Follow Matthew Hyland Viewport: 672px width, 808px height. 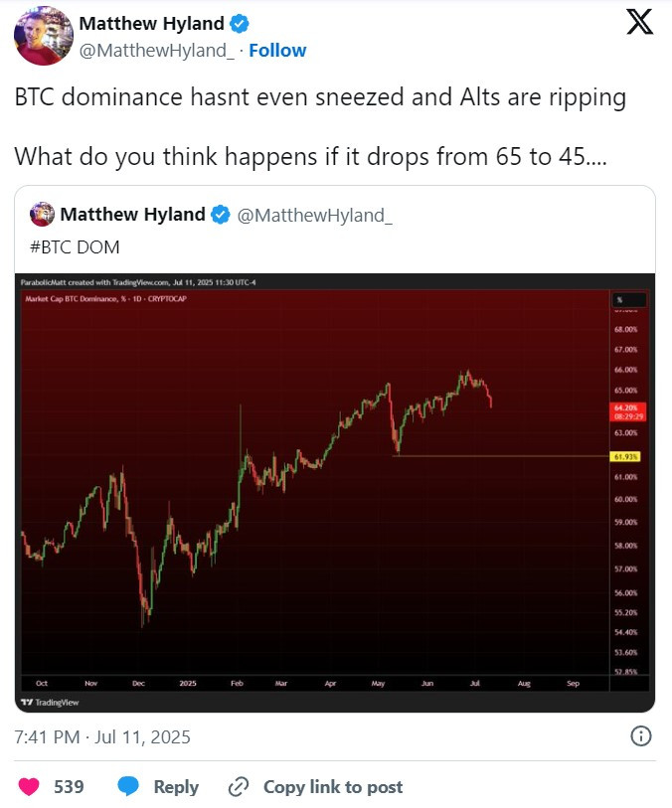pos(277,51)
